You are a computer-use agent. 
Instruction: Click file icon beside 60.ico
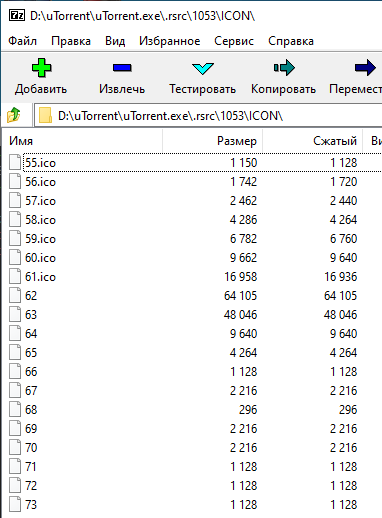point(15,257)
